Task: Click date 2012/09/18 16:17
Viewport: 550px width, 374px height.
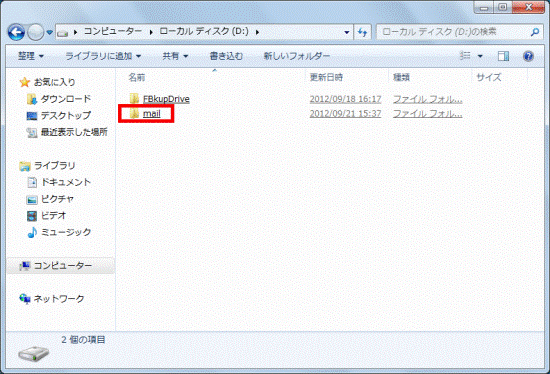Action: tap(345, 99)
